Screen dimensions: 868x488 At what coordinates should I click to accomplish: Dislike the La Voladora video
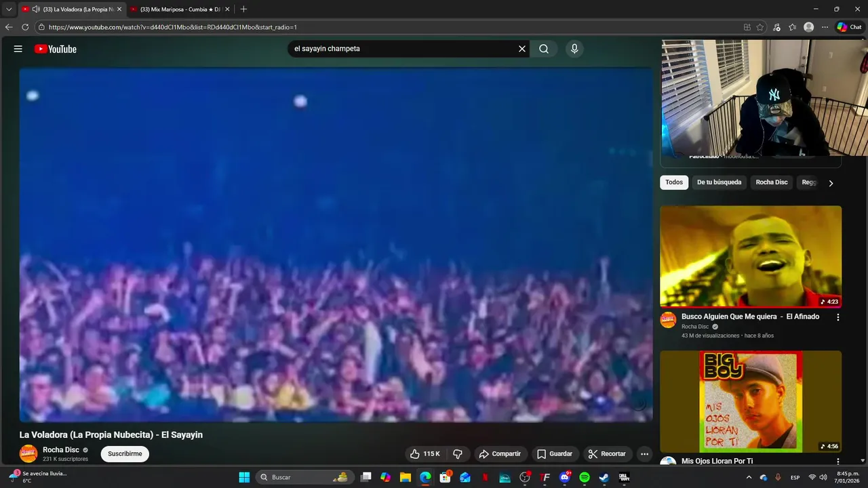pos(458,454)
